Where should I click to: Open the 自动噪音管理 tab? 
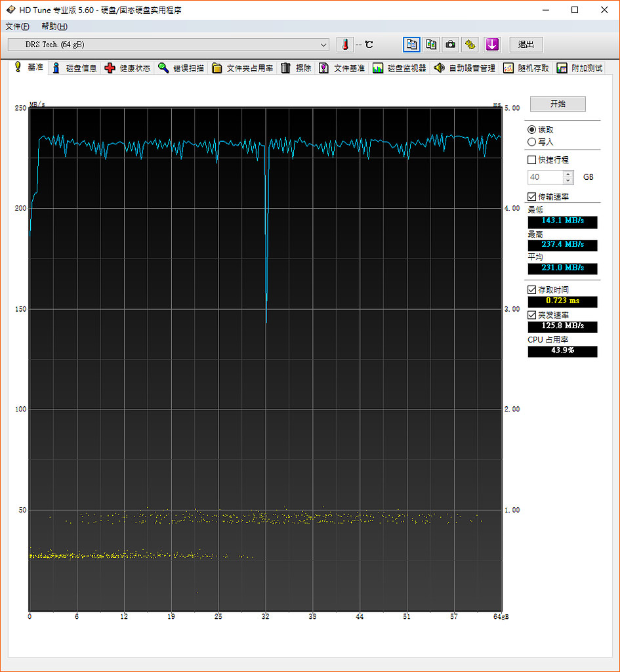[x=465, y=68]
